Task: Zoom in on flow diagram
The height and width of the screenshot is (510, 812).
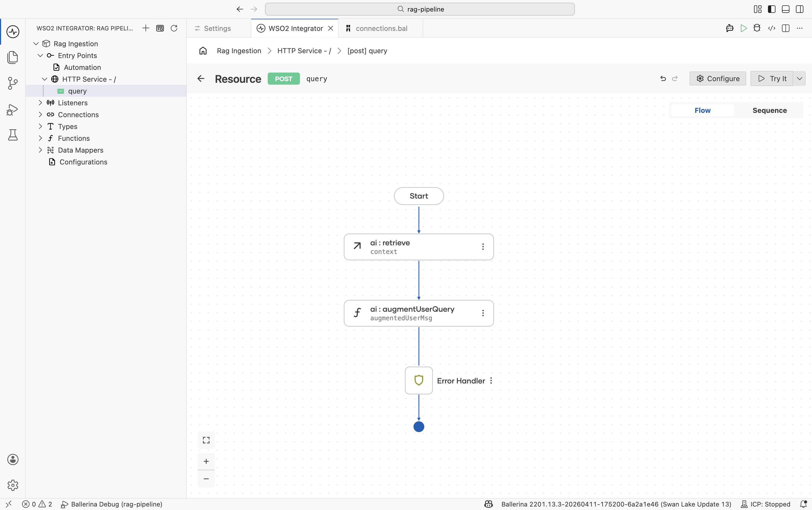Action: tap(206, 461)
